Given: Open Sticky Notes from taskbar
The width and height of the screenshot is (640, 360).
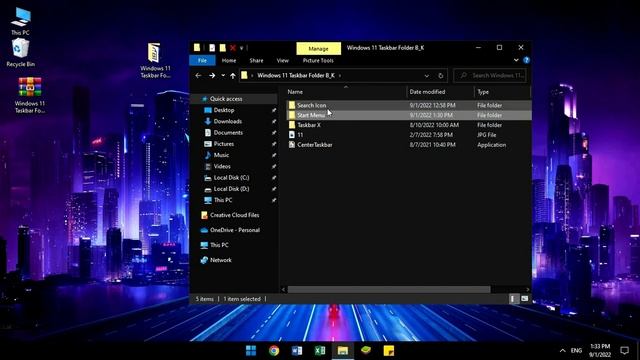Looking at the screenshot, I should click(x=389, y=351).
